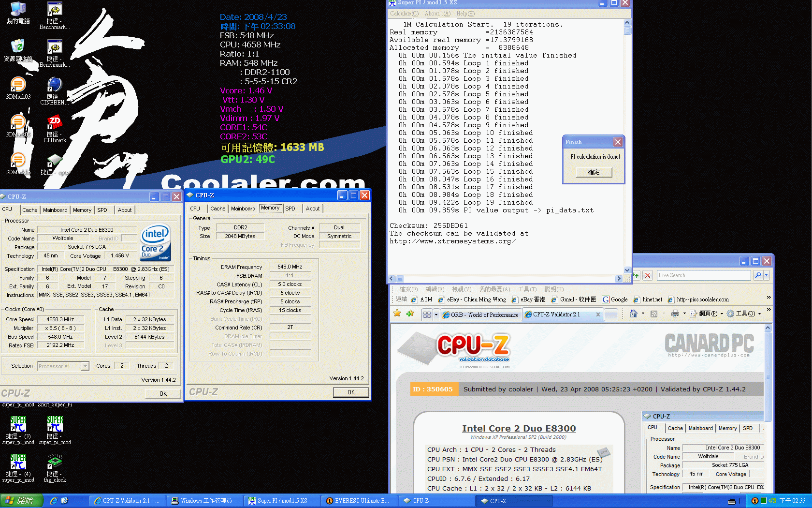Viewport: 812px width, 508px height.
Task: Open the Print dropdown arrow in IE
Action: [x=684, y=314]
